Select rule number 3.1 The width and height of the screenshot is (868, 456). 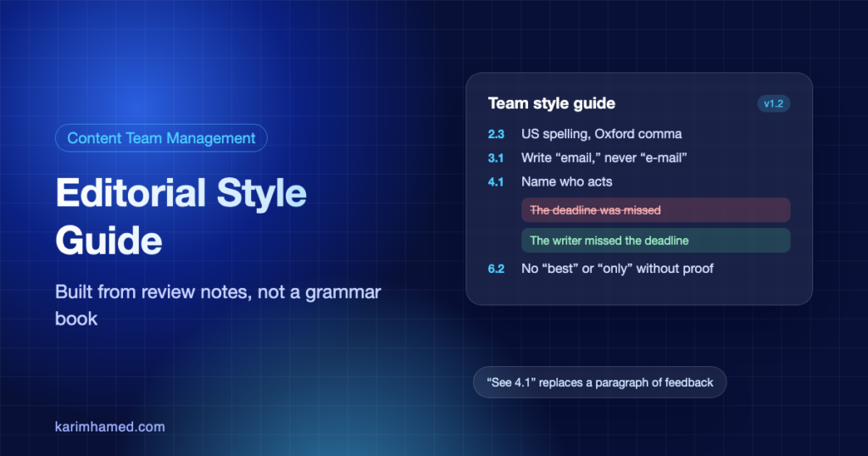coord(496,158)
